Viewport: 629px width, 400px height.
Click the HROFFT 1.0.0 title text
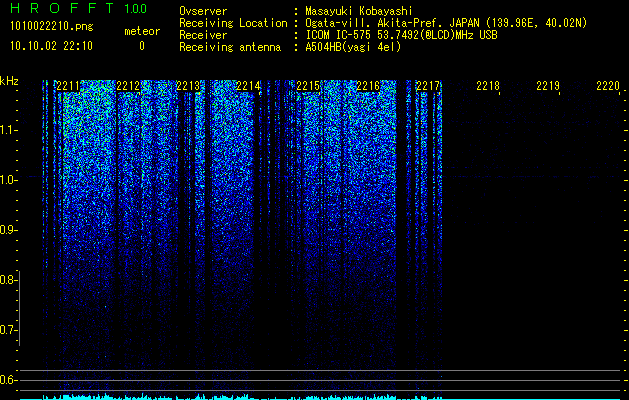[x=78, y=8]
